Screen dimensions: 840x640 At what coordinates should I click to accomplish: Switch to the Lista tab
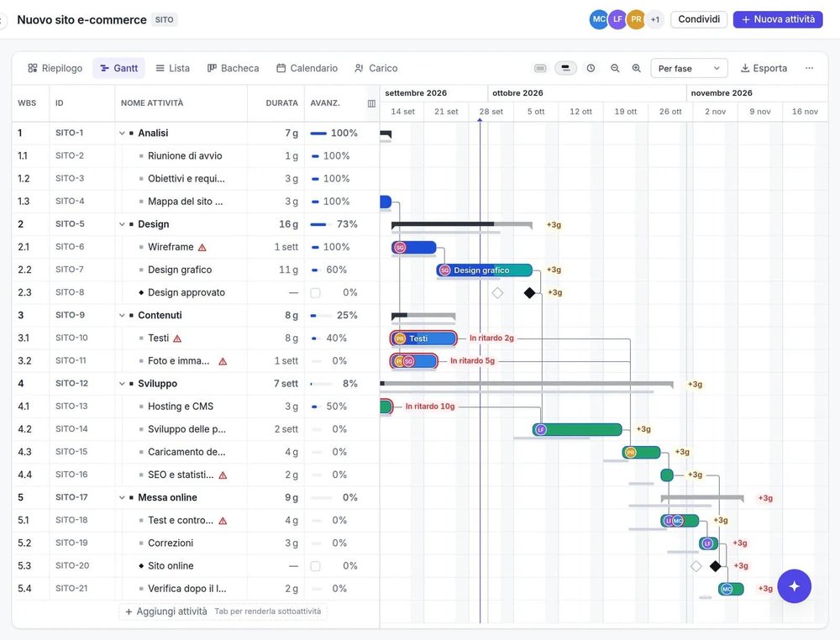[x=172, y=68]
